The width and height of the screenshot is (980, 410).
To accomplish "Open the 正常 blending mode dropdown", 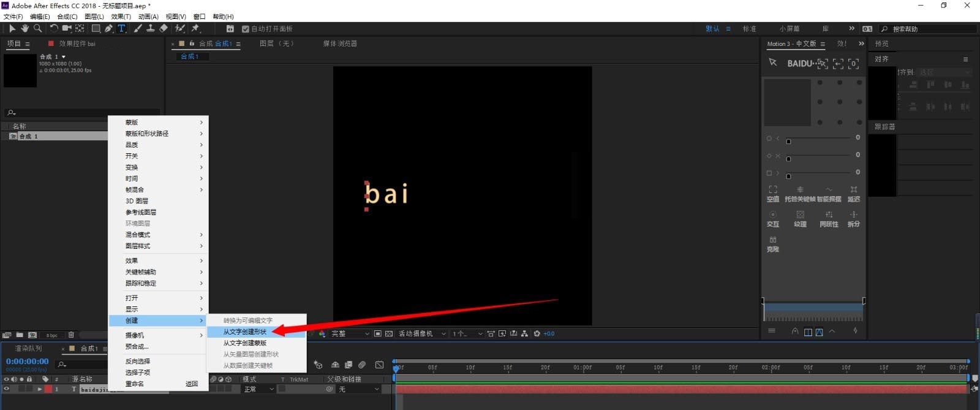I will tap(259, 389).
